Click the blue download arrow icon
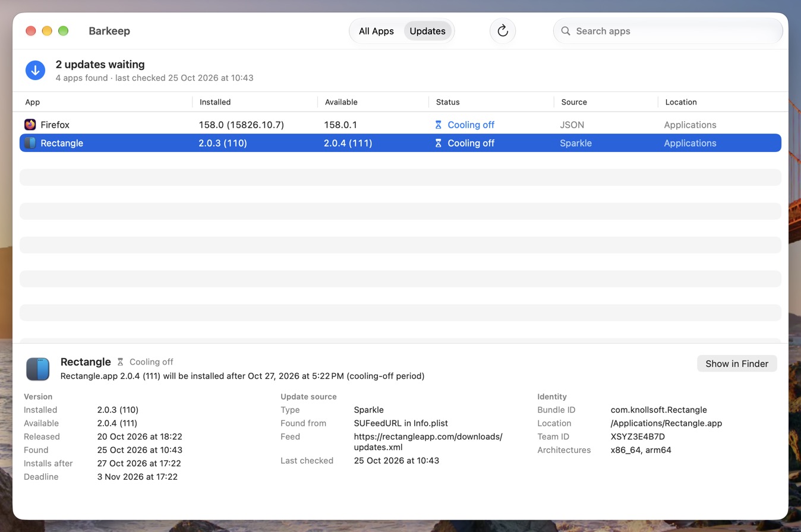Screen dimensions: 801x532 pos(36,70)
